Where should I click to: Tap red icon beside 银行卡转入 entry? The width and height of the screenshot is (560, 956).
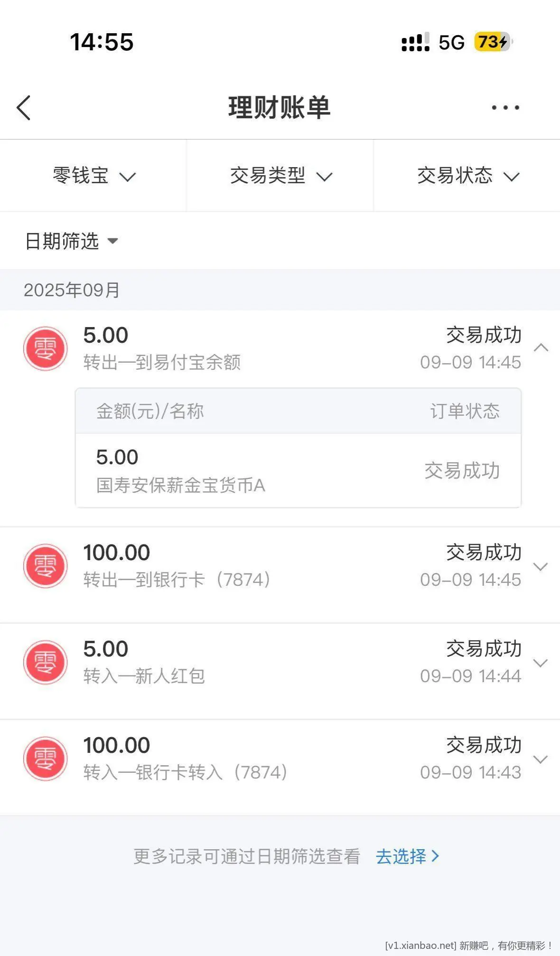click(x=45, y=759)
